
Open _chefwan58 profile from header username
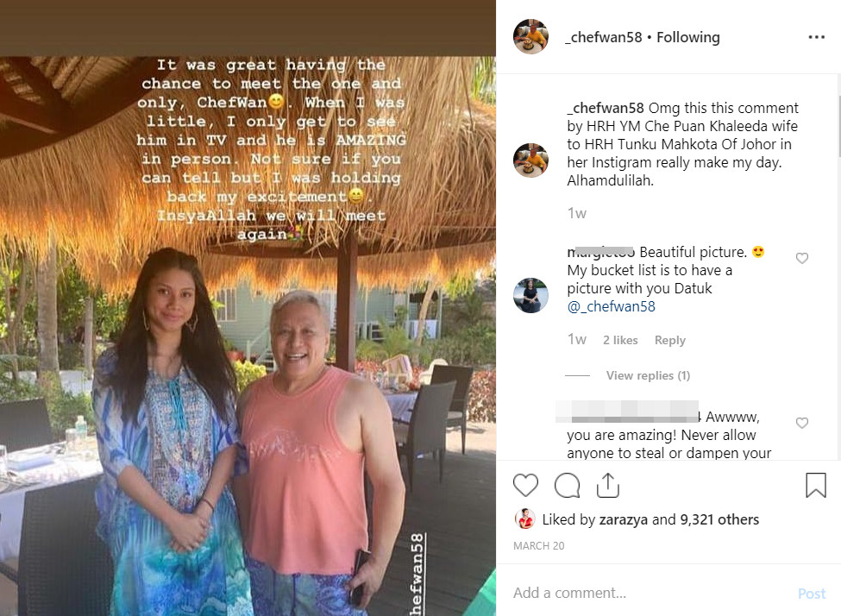(x=604, y=37)
